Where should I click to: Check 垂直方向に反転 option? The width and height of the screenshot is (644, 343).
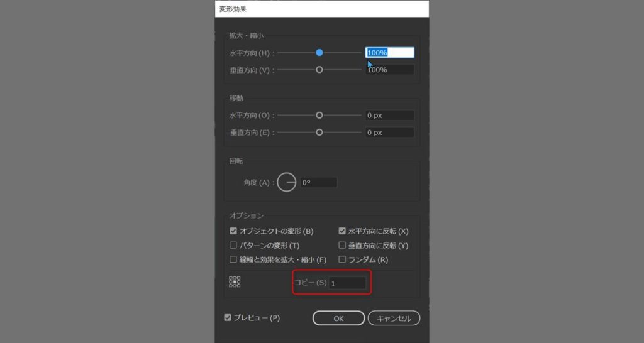click(343, 246)
